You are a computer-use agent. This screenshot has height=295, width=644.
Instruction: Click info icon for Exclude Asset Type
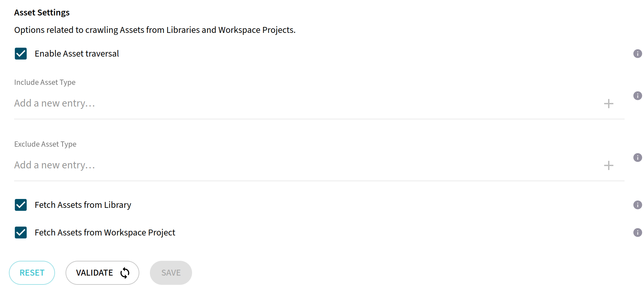click(x=637, y=158)
